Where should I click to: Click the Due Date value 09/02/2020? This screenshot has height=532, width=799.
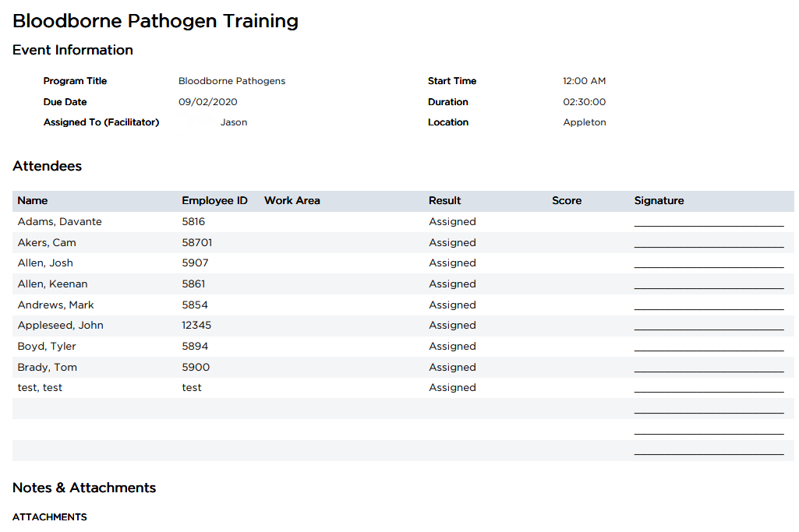click(x=208, y=102)
